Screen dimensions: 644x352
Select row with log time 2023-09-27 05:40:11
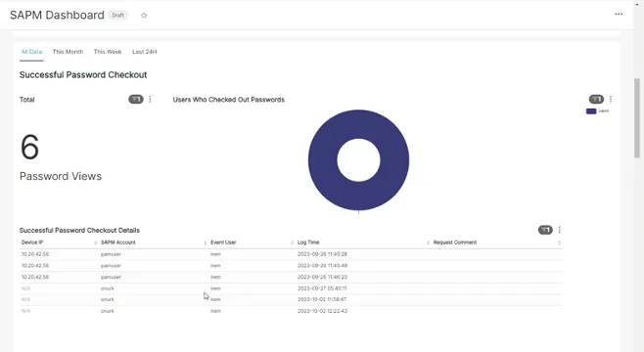click(291, 288)
